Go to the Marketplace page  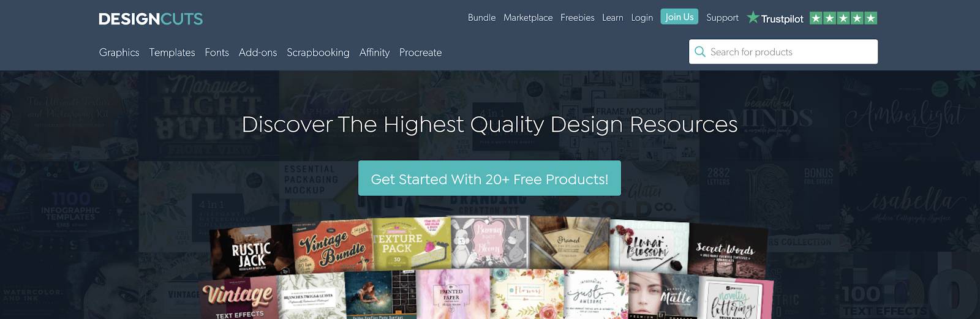pyautogui.click(x=528, y=18)
